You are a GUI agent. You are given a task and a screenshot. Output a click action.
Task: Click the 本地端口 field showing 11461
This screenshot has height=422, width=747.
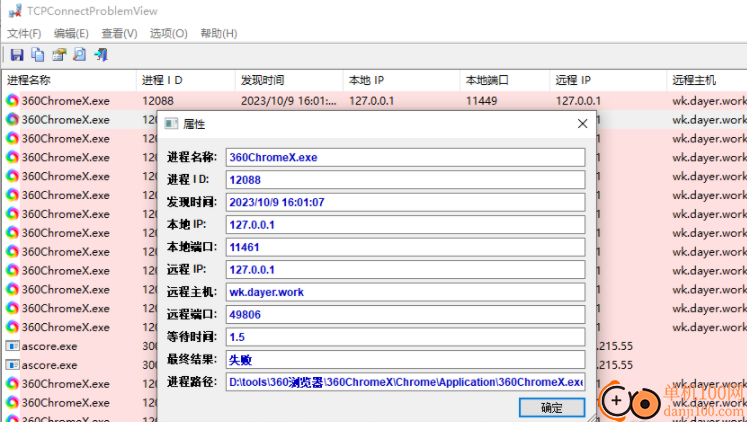coord(405,247)
